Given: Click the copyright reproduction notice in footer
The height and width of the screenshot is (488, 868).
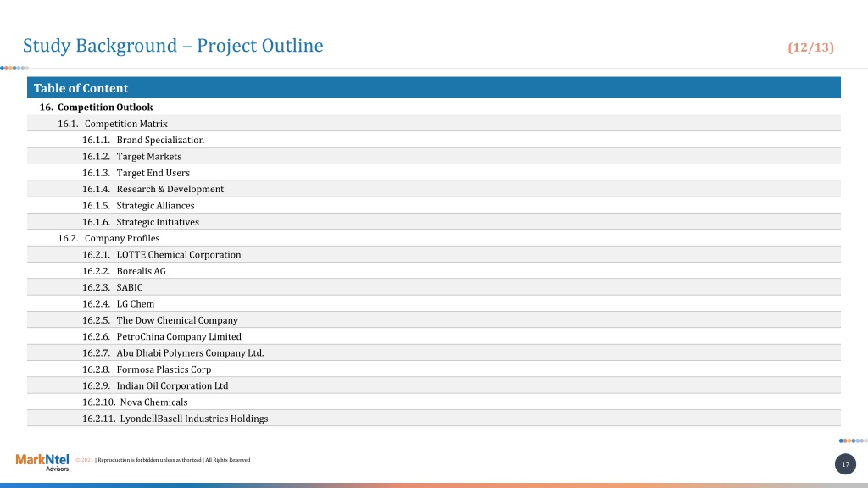Looking at the screenshot, I should (163, 460).
